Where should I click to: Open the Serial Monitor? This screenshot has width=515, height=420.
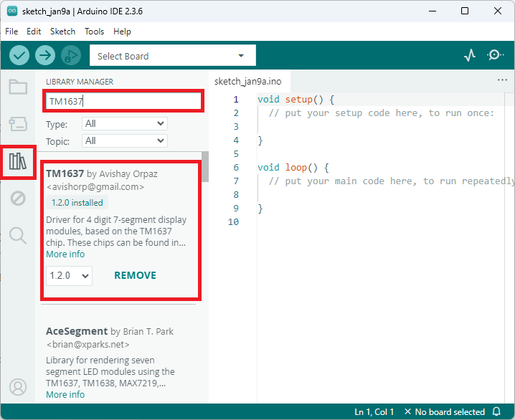pyautogui.click(x=495, y=55)
